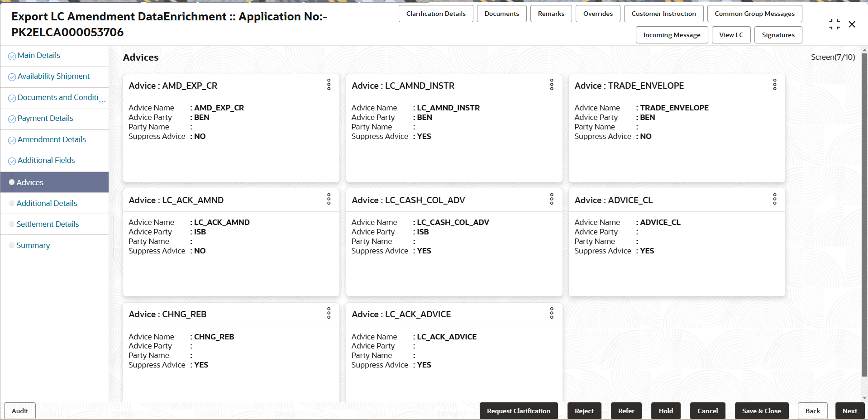
Task: Open the LC_CASH_COL_ADV advice options menu
Action: 552,199
